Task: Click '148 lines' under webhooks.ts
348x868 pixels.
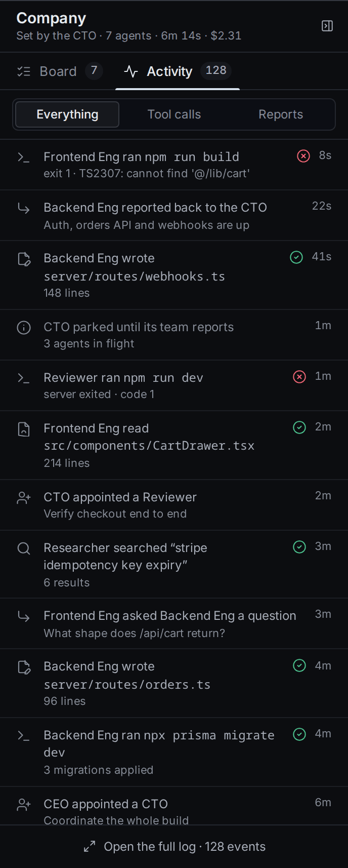Action: [67, 293]
